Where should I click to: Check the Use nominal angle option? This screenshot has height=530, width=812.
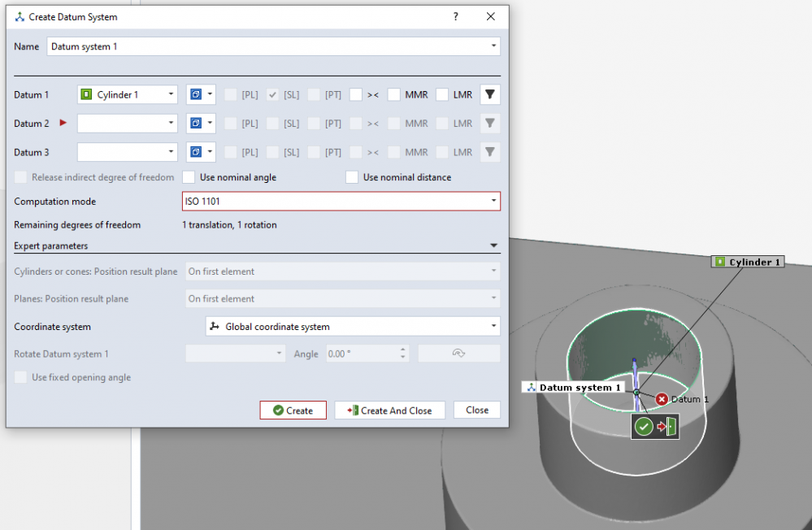189,177
